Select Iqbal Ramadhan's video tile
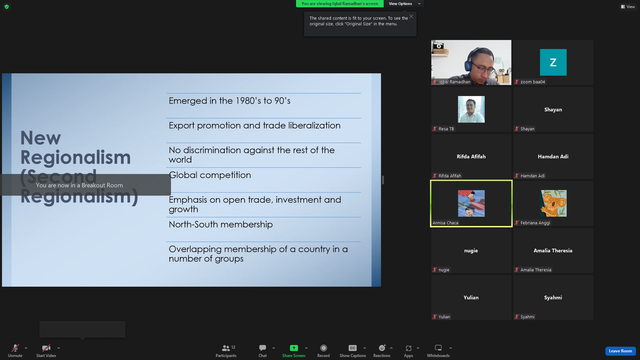This screenshot has height=360, width=640. 471,62
